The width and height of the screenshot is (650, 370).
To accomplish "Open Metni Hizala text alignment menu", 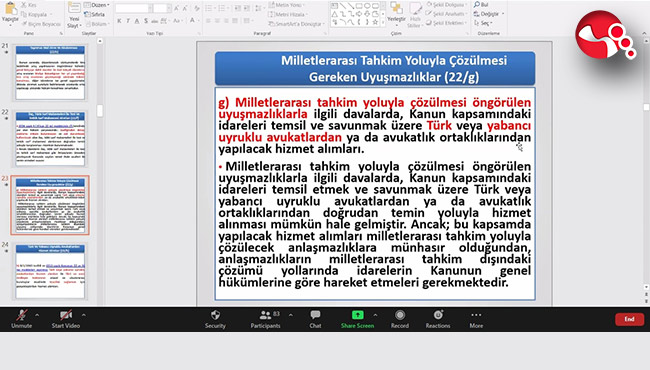I will (287, 15).
